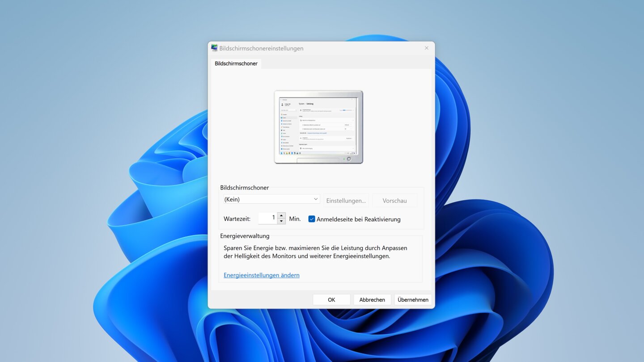Select the Bildschirmschoner tab
This screenshot has height=362, width=644.
click(236, 63)
